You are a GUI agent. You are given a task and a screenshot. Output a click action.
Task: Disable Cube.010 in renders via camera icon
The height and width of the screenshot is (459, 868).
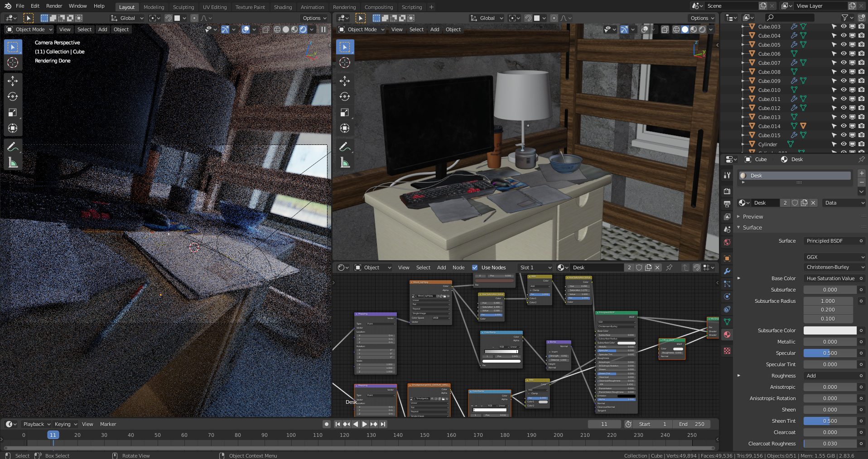click(861, 90)
